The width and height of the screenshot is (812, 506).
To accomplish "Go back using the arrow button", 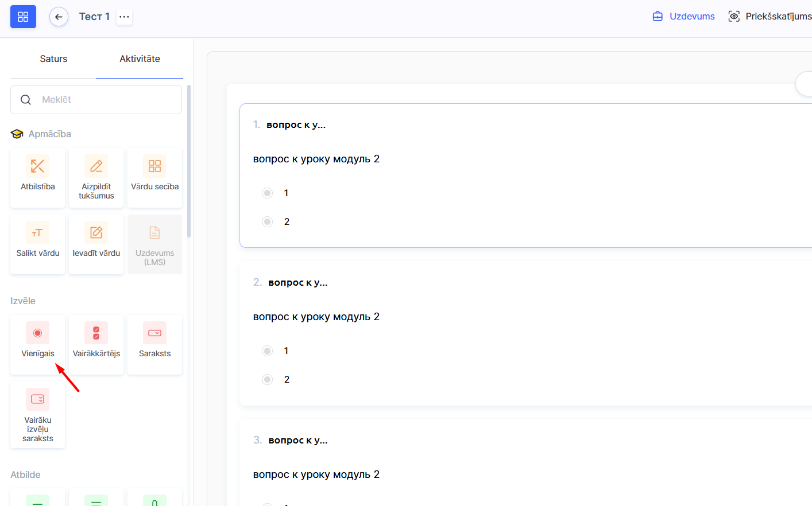I will click(59, 17).
